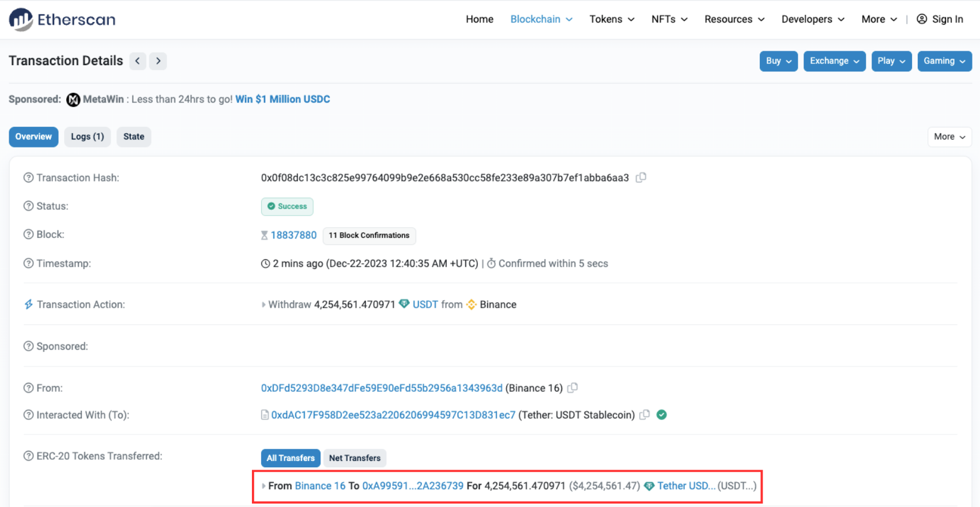Open the More dropdown beside tabs
The height and width of the screenshot is (507, 980).
coord(949,137)
